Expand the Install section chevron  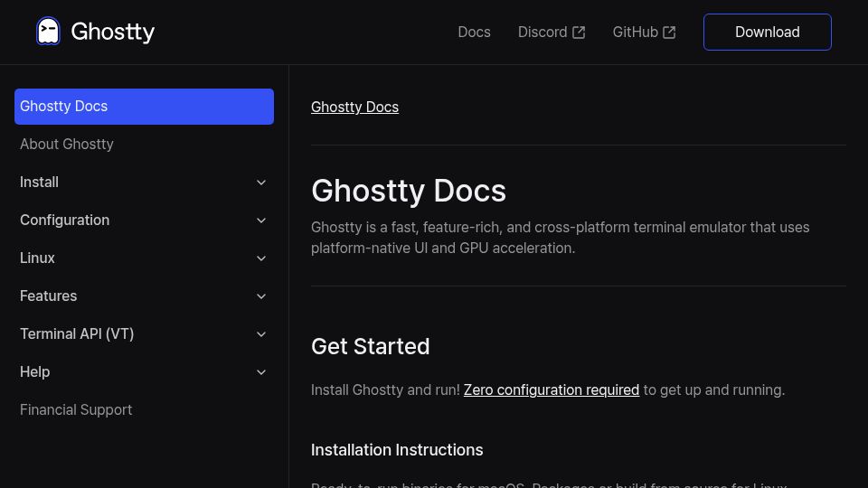[261, 182]
